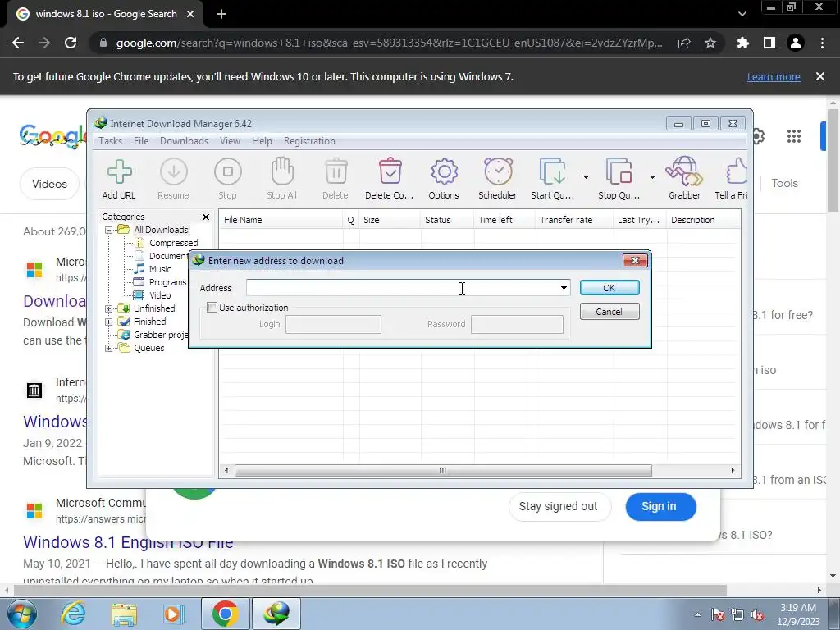Select the Compressed category
Screen dimensions: 840x630
[173, 243]
